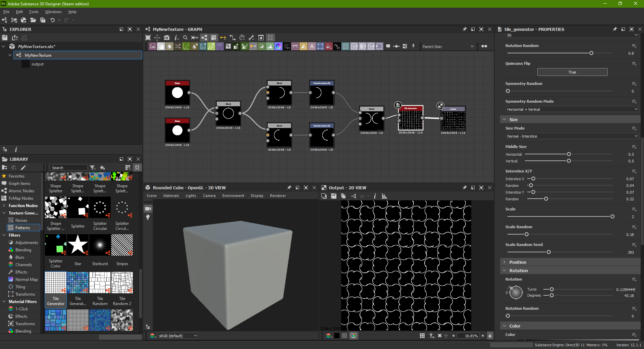Open Size Mode Normal - Interstice dropdown

(x=572, y=136)
